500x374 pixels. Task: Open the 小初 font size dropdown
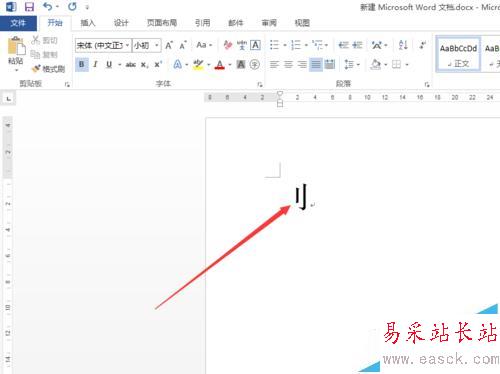click(156, 45)
